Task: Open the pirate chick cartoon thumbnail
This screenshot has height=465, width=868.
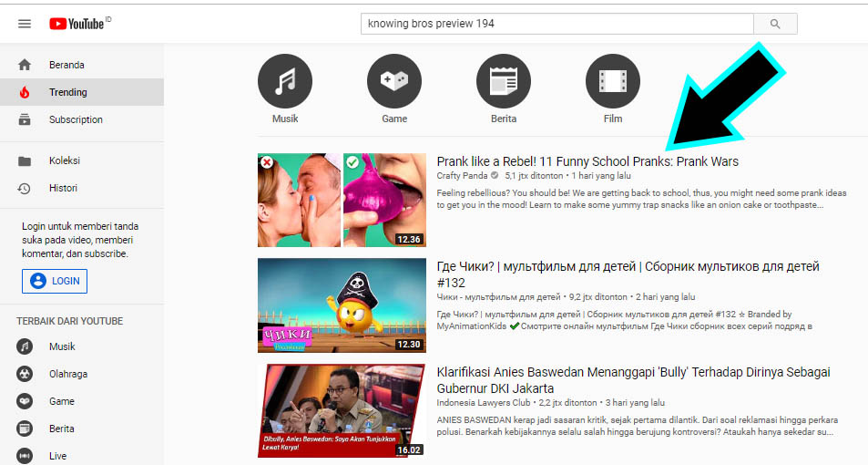Action: tap(342, 305)
